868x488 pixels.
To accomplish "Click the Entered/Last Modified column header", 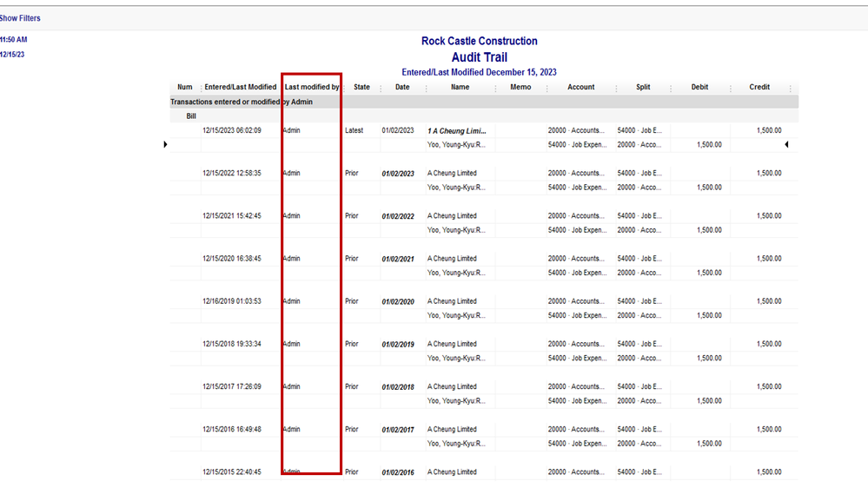I will (x=241, y=88).
